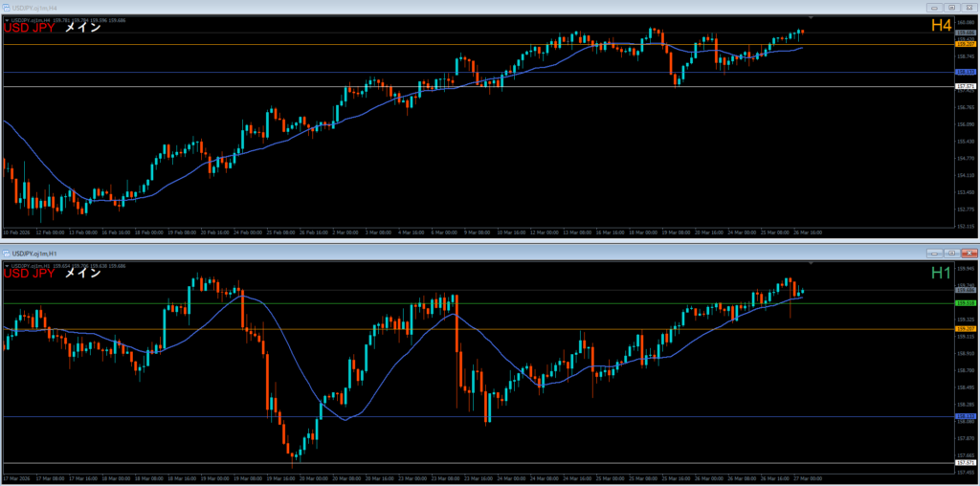Select the white 157.571 price label in H1 chart
This screenshot has width=980, height=486.
click(965, 464)
